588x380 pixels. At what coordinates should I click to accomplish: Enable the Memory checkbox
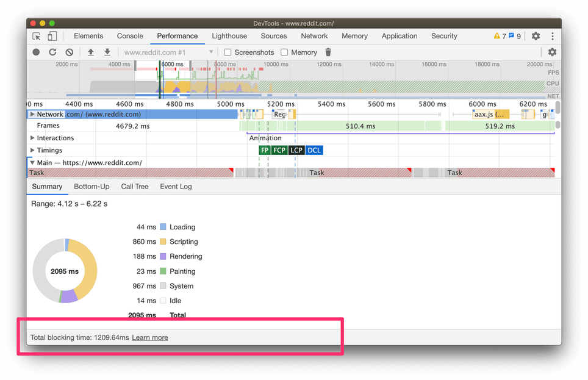284,52
